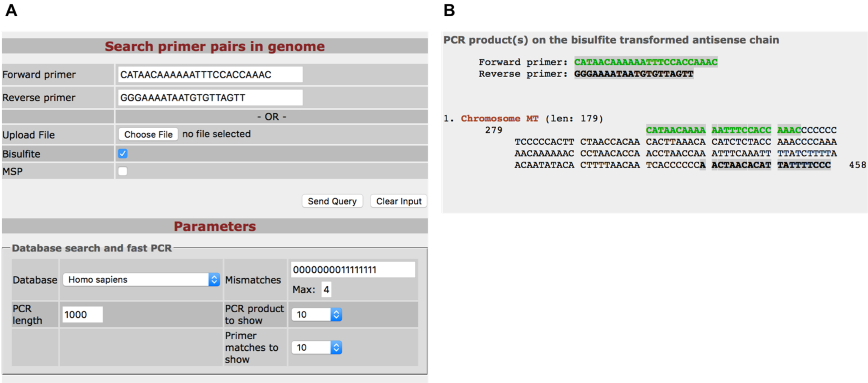Image resolution: width=868 pixels, height=383 pixels.
Task: Click the Forward primer input field
Action: point(210,75)
